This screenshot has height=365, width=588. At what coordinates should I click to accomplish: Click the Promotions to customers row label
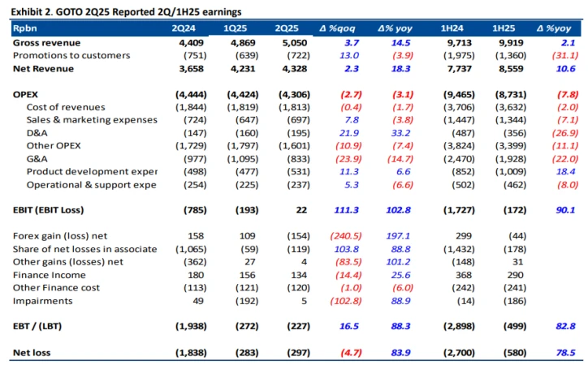tap(71, 55)
